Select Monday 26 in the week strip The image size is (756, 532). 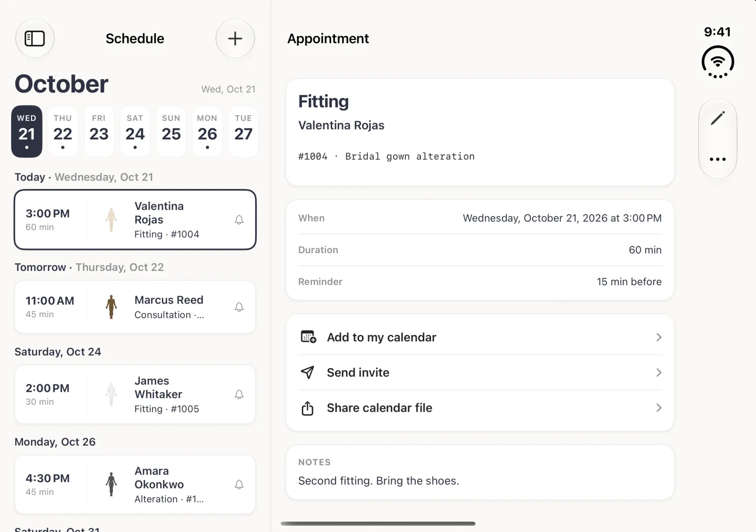coord(207,132)
